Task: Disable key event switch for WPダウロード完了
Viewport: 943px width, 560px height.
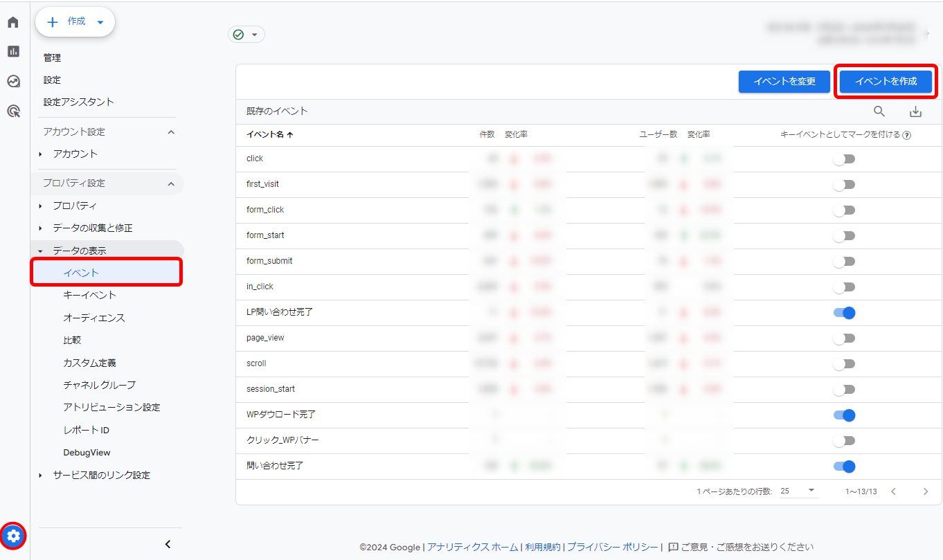Action: [845, 415]
